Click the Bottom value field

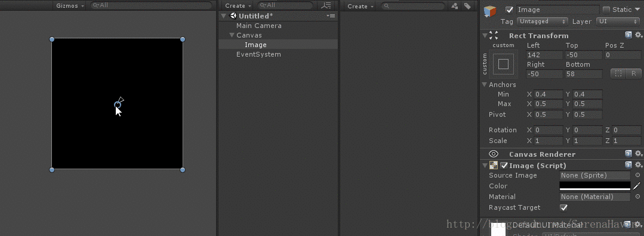coord(584,74)
